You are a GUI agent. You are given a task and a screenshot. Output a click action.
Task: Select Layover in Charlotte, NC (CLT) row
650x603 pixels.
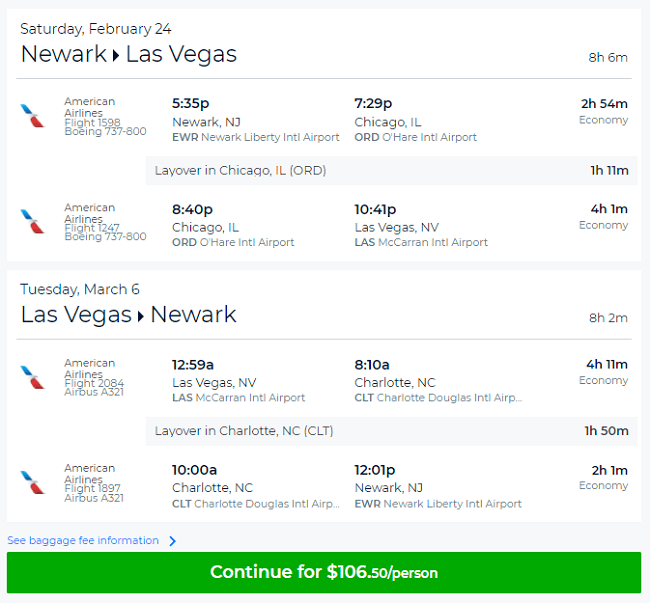(x=391, y=431)
